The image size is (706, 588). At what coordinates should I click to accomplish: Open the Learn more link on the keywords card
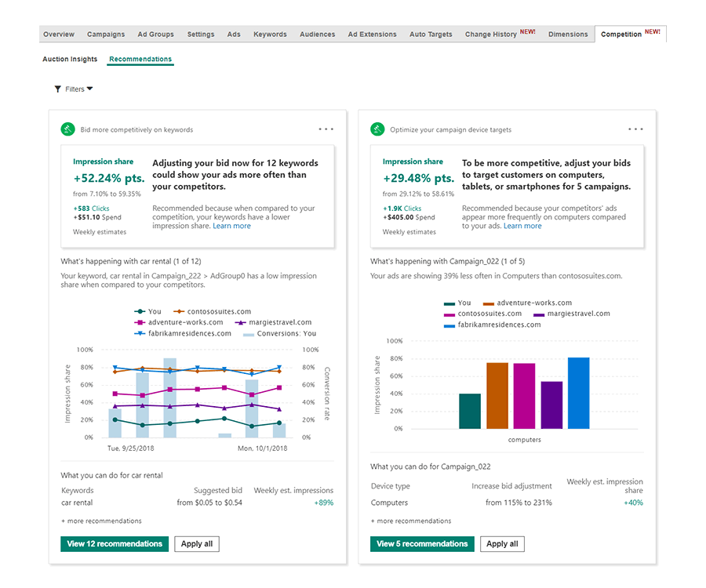tap(231, 225)
